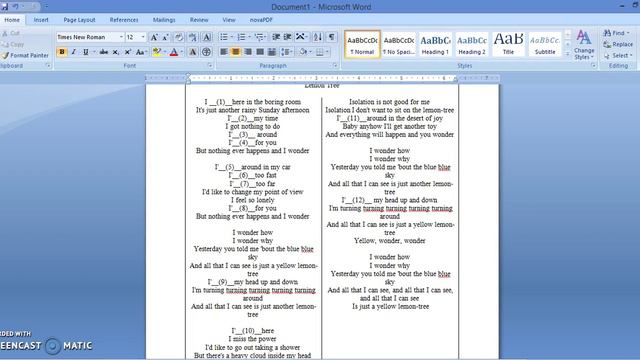The height and width of the screenshot is (360, 640).
Task: Toggle Underline formatting
Action: pos(85,52)
